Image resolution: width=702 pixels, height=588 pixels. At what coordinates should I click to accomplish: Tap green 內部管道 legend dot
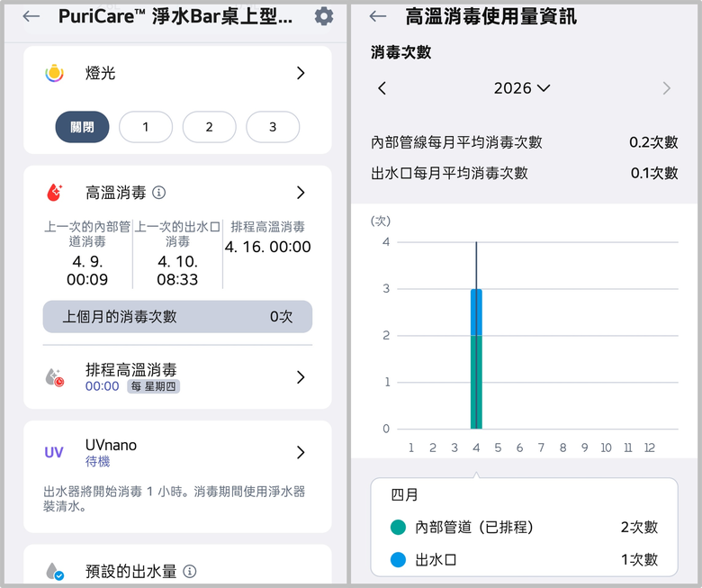click(398, 527)
